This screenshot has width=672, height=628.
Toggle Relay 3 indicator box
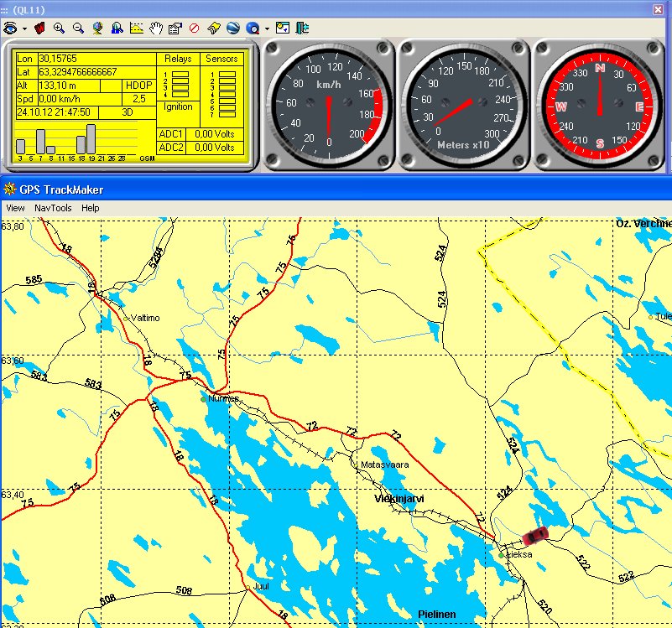(180, 87)
